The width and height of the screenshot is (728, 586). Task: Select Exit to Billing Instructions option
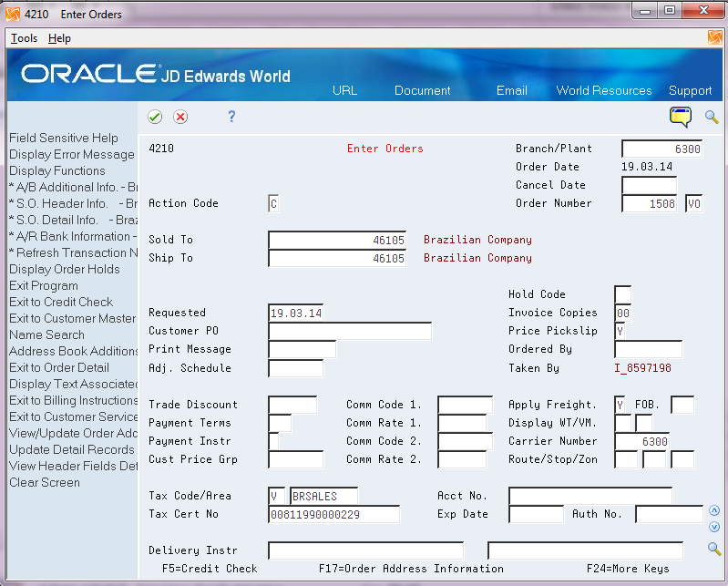74,400
